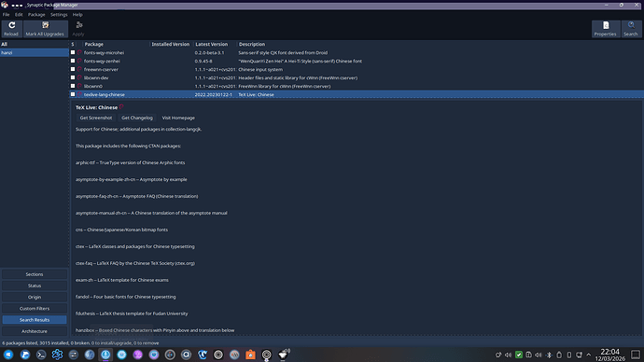The height and width of the screenshot is (362, 644).
Task: Click the green checkmark tray icon
Action: [519, 355]
